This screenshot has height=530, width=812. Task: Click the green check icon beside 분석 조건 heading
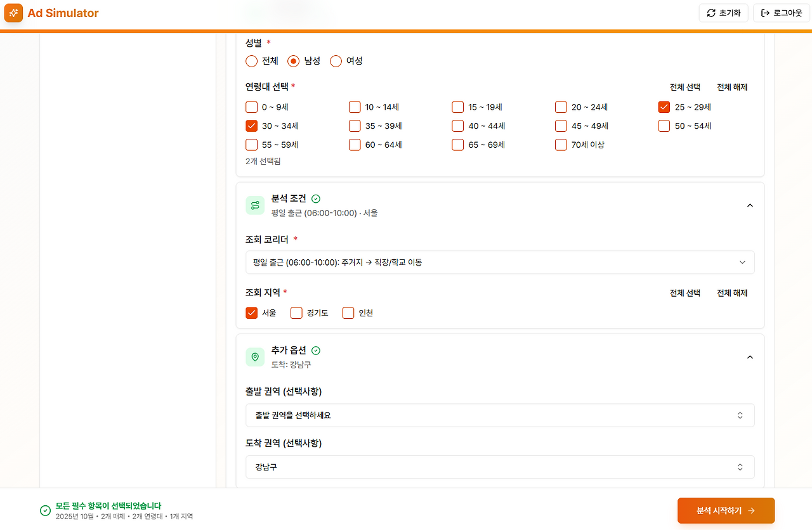coord(316,198)
